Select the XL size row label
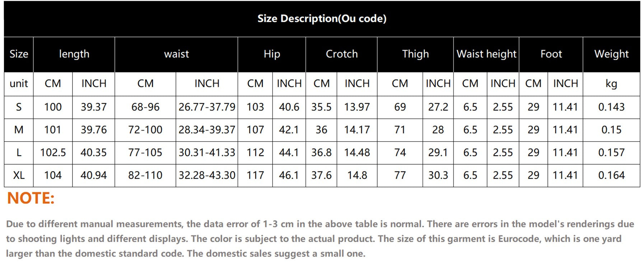644x269 pixels. (x=19, y=175)
